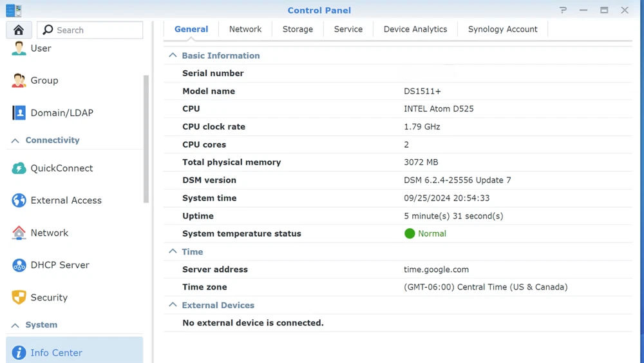
Task: Open the Network house icon in sidebar
Action: (19, 233)
